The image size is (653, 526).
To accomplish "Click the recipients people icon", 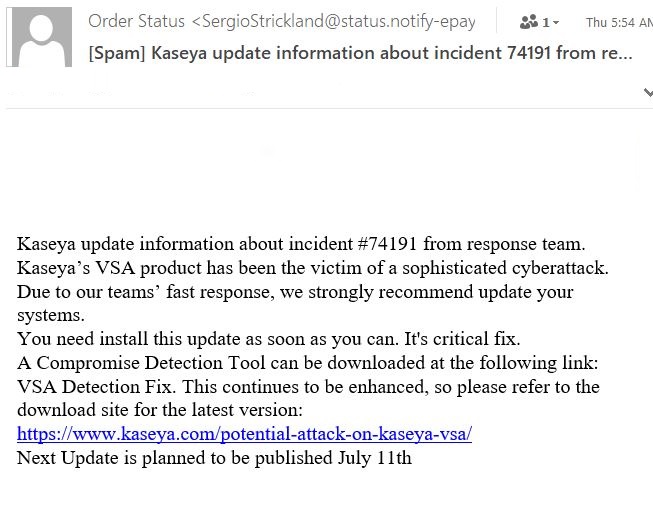I will [529, 21].
